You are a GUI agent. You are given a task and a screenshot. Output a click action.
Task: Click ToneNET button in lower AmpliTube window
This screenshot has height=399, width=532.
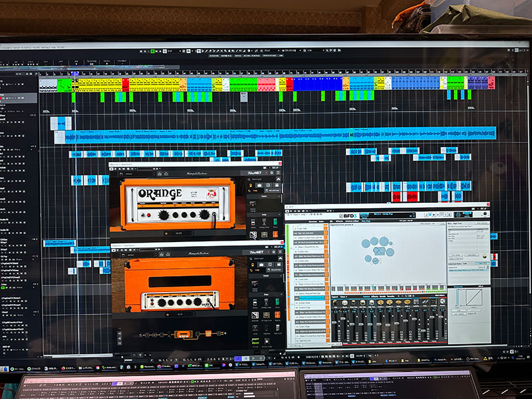click(257, 252)
